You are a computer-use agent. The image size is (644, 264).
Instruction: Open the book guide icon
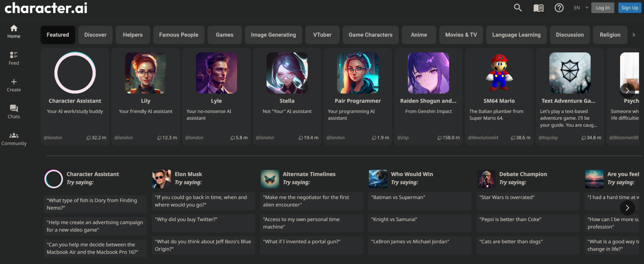coord(538,8)
